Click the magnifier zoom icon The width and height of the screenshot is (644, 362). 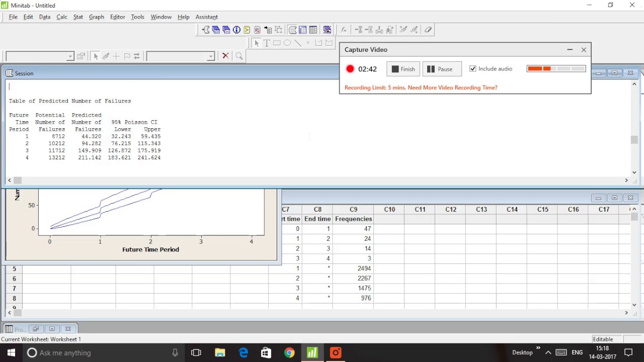[239, 56]
